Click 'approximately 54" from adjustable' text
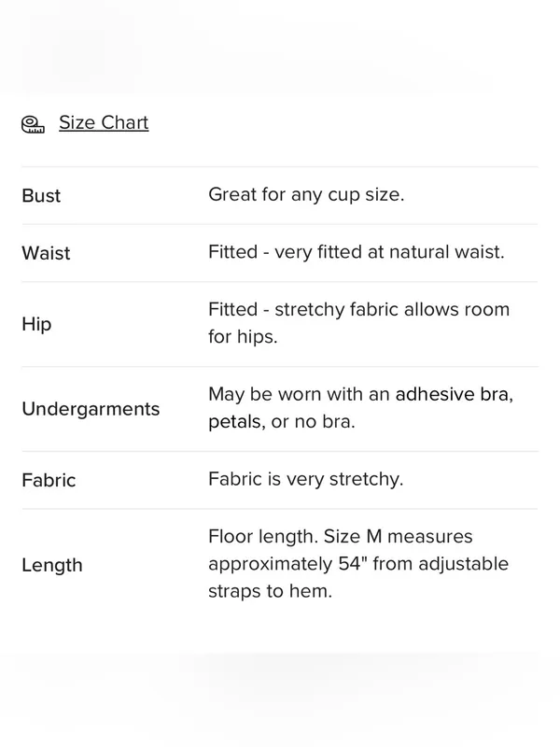Screen dimensions: 560x747 click(x=358, y=564)
